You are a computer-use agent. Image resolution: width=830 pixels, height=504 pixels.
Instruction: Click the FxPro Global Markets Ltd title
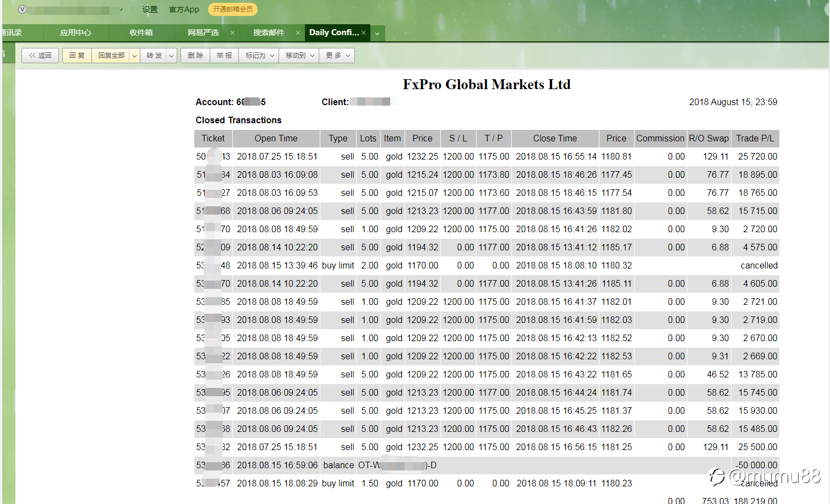click(487, 84)
